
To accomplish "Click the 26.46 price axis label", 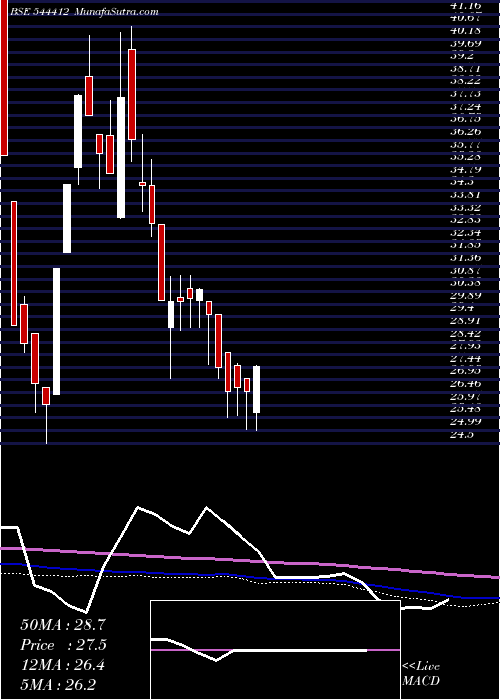I will tap(465, 383).
